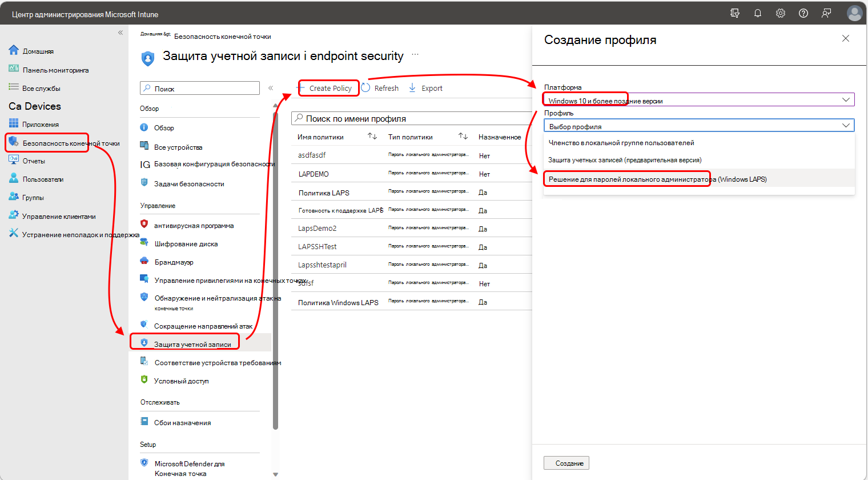Open the LAPDEMO policy
Screen dimensions: 868x480
(x=314, y=174)
